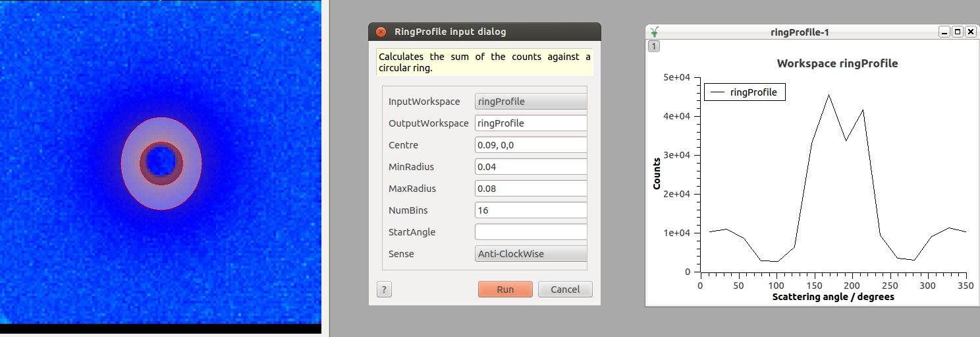Click the question mark help button
This screenshot has height=337, width=980.
(x=384, y=290)
